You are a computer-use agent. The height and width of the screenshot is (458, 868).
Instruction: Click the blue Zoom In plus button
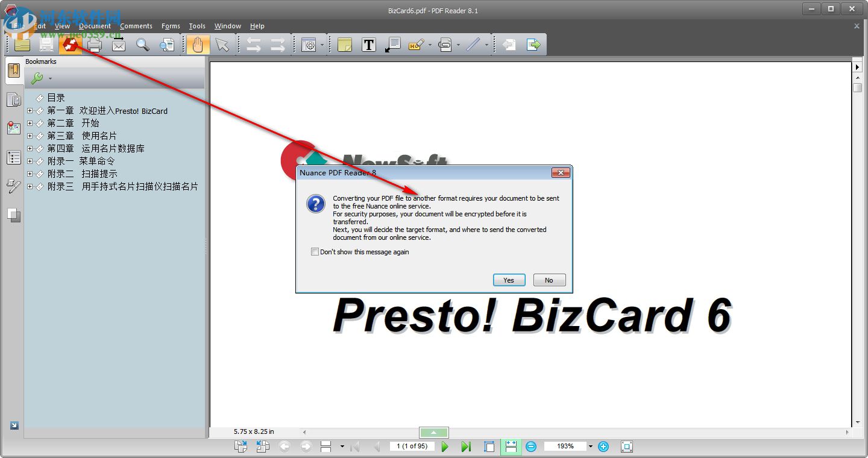click(x=603, y=447)
